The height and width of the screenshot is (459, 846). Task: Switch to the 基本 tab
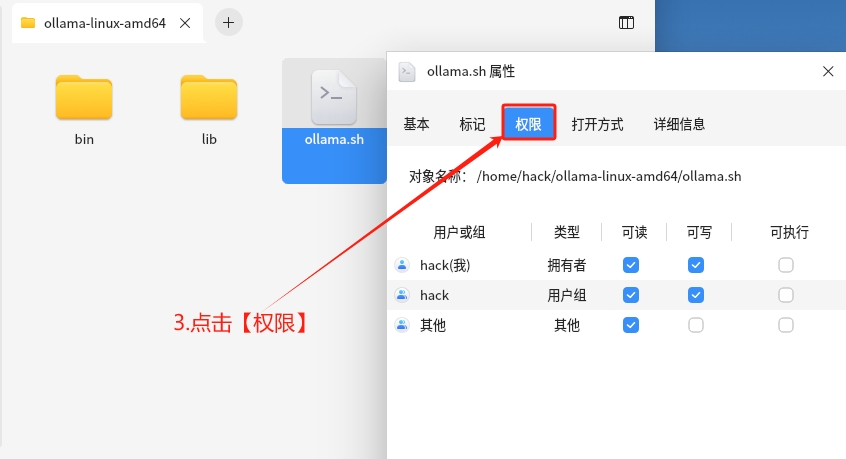pos(417,125)
